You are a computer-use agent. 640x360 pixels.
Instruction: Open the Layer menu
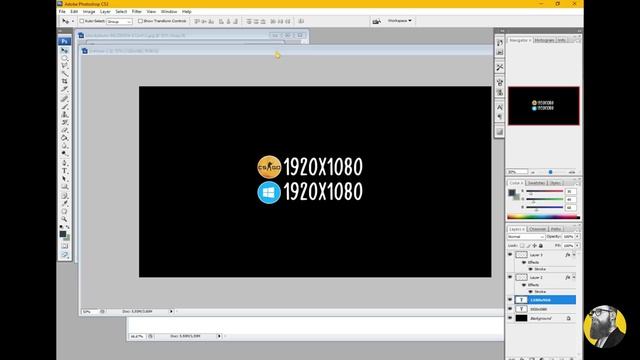pyautogui.click(x=105, y=11)
